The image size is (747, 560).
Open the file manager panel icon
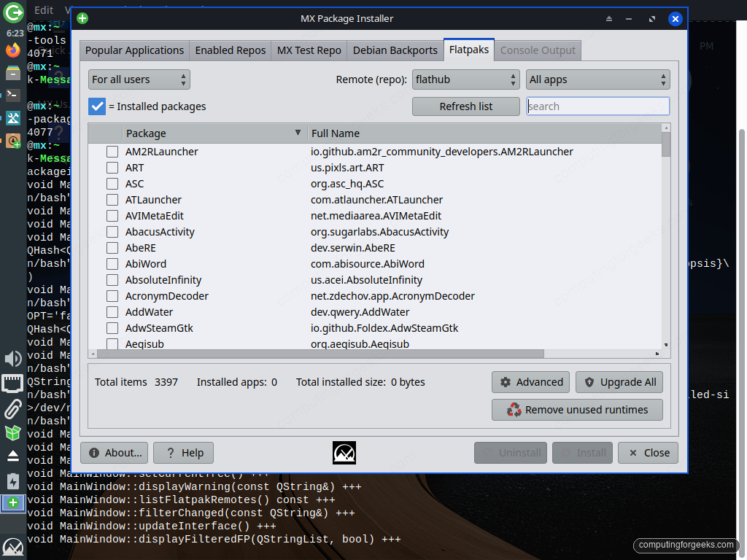tap(13, 73)
